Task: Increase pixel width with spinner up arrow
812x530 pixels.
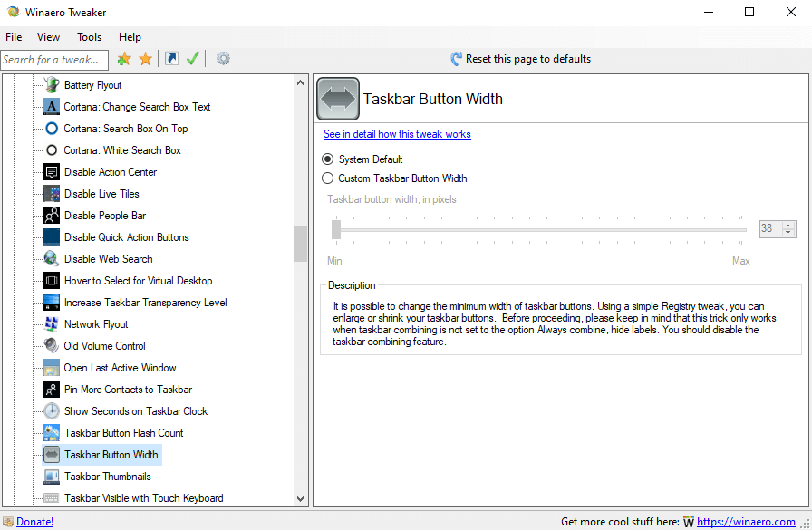Action: 788,226
